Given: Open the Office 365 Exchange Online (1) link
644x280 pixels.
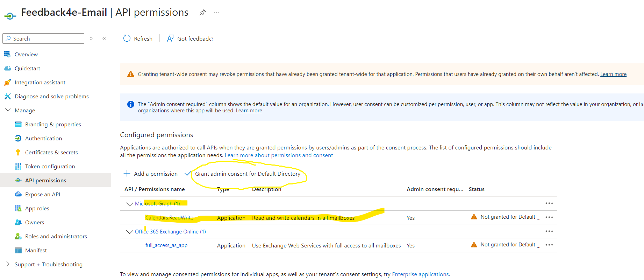Looking at the screenshot, I should [170, 232].
